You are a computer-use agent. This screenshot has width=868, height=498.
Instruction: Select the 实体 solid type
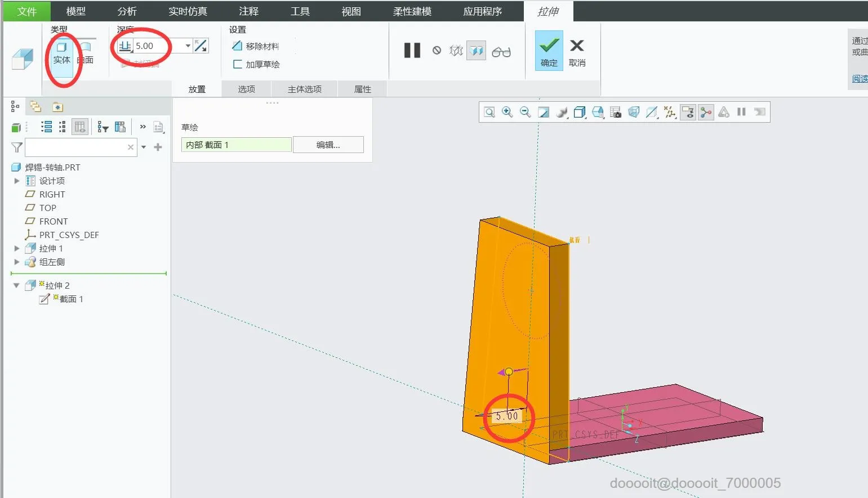point(61,53)
